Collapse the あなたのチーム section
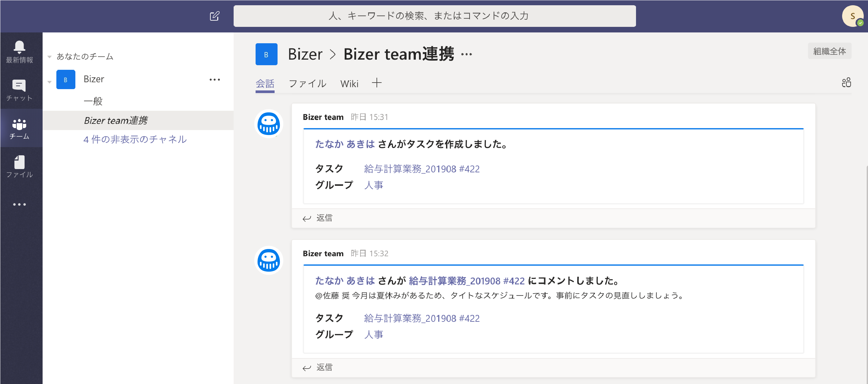Screen dimensions: 868x384 pyautogui.click(x=49, y=57)
